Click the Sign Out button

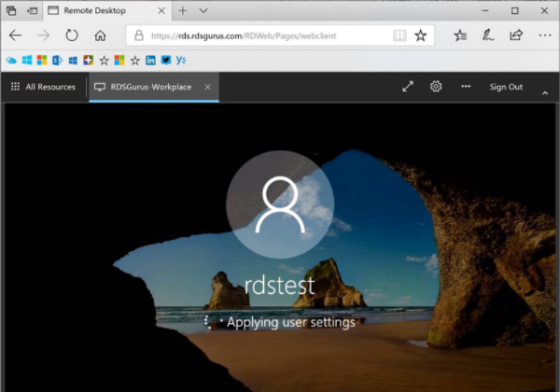click(x=506, y=87)
